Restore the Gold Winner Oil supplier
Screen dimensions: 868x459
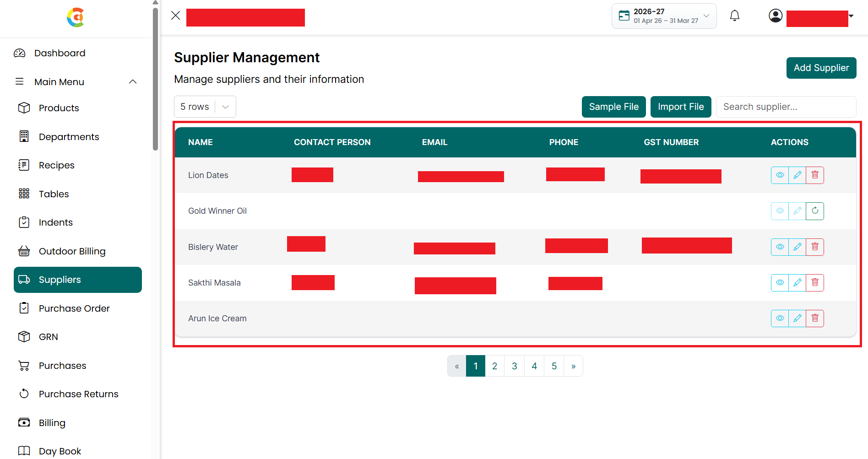tap(815, 211)
